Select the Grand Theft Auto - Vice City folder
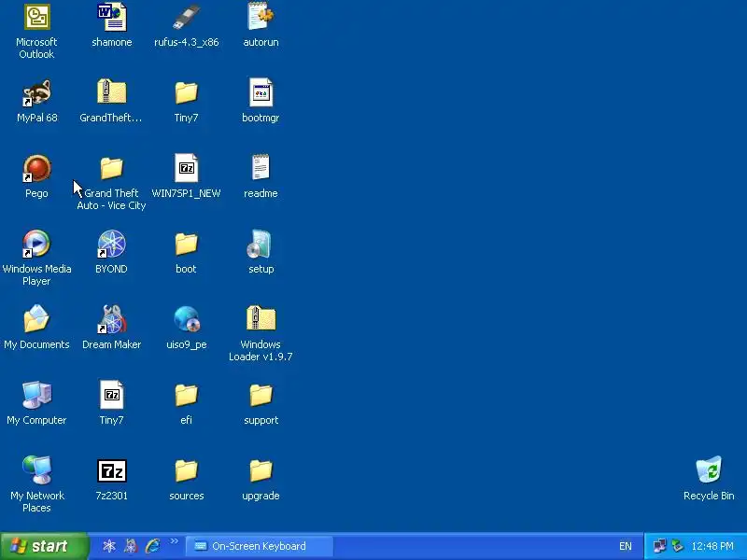The height and width of the screenshot is (560, 747). (111, 169)
